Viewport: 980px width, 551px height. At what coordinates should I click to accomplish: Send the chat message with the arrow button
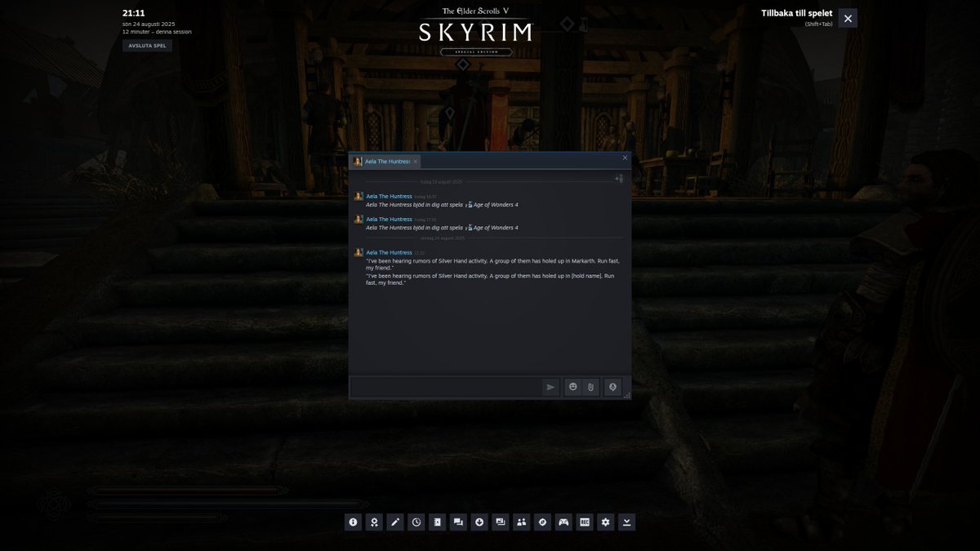pyautogui.click(x=550, y=387)
